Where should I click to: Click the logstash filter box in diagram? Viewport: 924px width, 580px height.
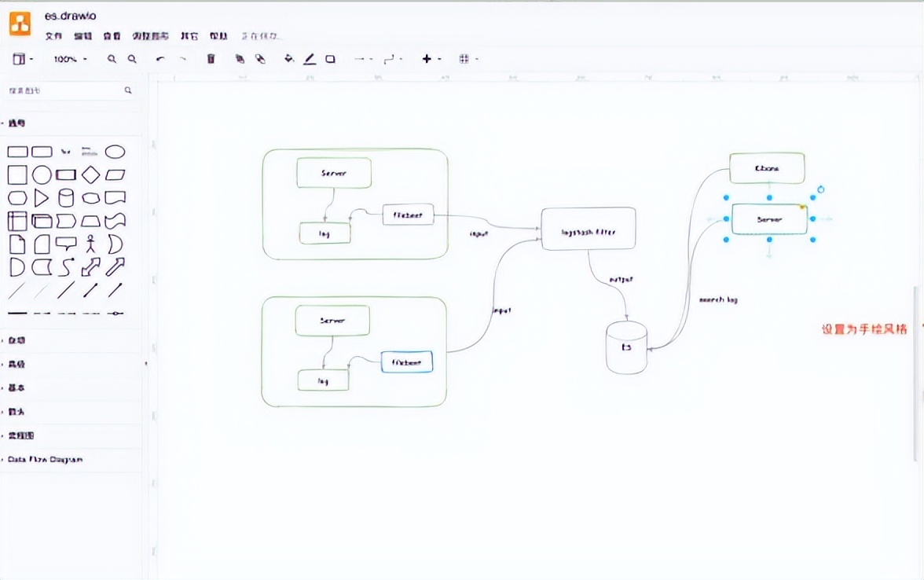tap(588, 230)
